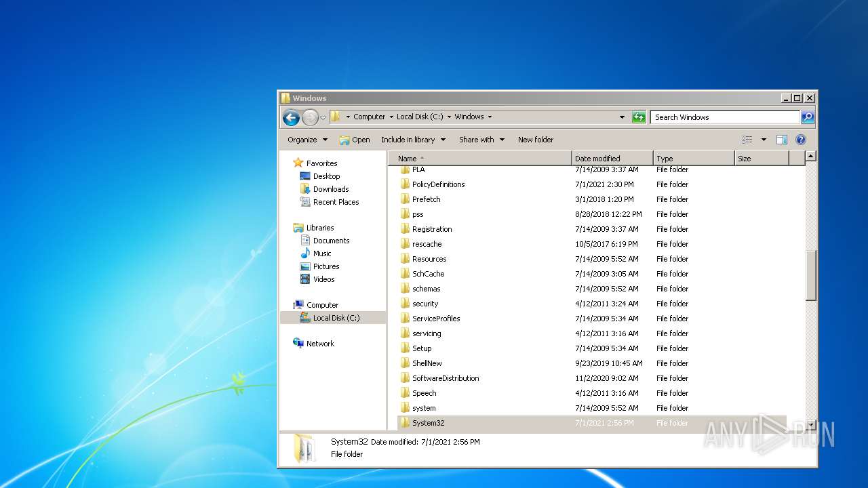
Task: Select the Prefetch folder icon
Action: (x=405, y=199)
